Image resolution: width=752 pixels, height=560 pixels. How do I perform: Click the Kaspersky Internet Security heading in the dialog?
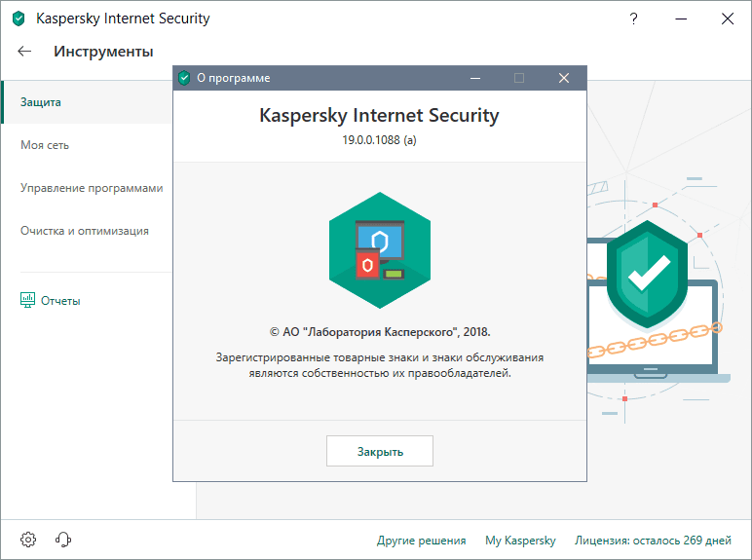(379, 116)
